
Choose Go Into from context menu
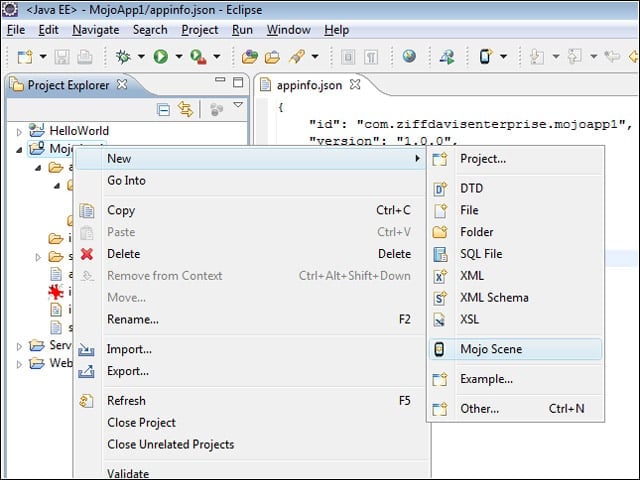[251, 180]
